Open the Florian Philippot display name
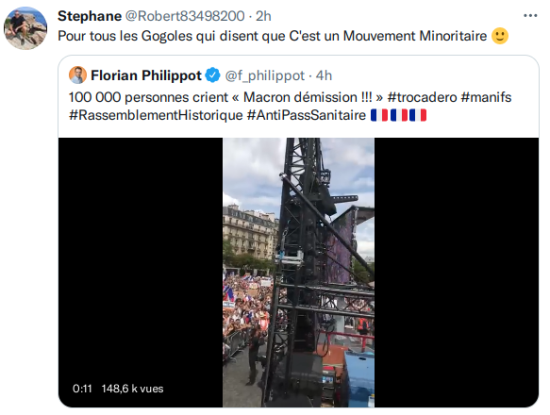Screen dimensions: 550x415 click(x=146, y=75)
